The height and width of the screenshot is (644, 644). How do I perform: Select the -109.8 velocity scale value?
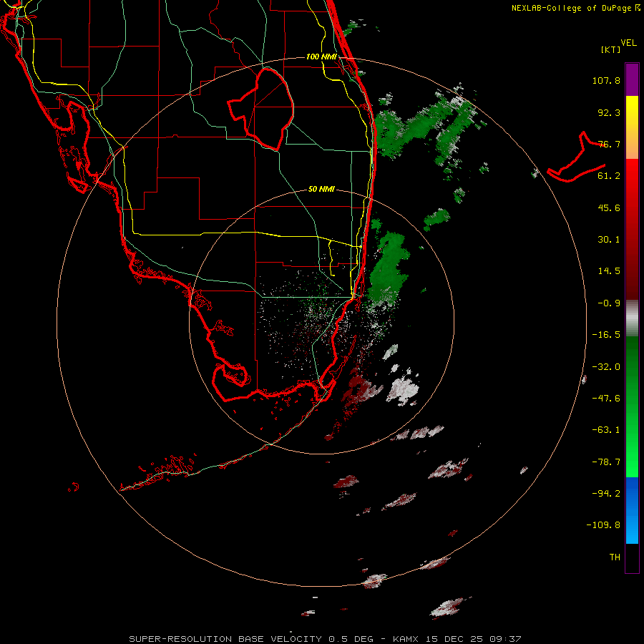pyautogui.click(x=603, y=525)
